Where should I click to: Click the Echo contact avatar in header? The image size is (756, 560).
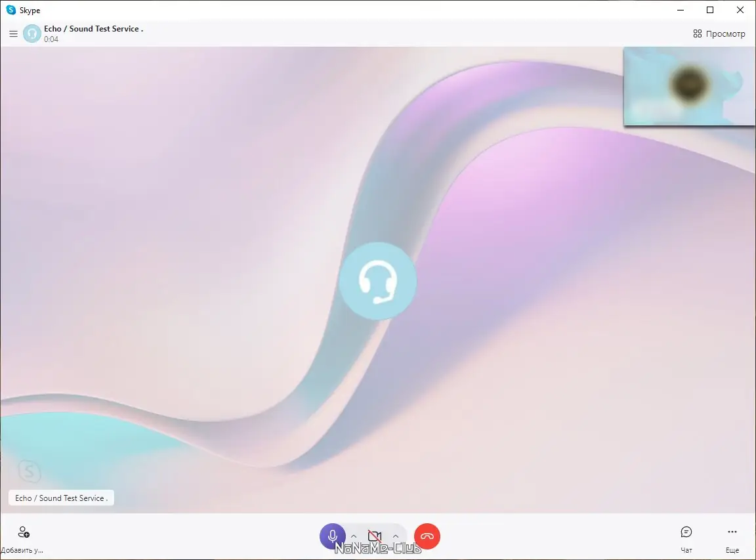(32, 33)
